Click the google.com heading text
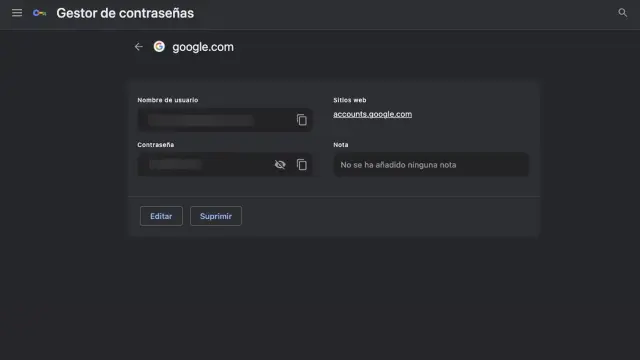 [x=203, y=47]
